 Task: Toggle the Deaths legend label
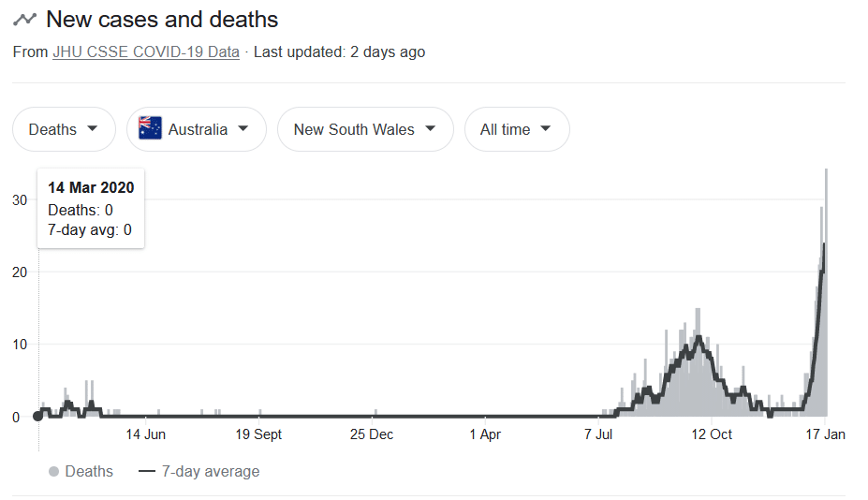point(89,471)
